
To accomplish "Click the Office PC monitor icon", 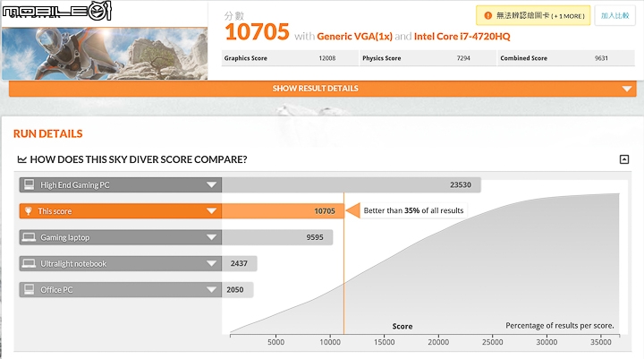I will point(29,289).
